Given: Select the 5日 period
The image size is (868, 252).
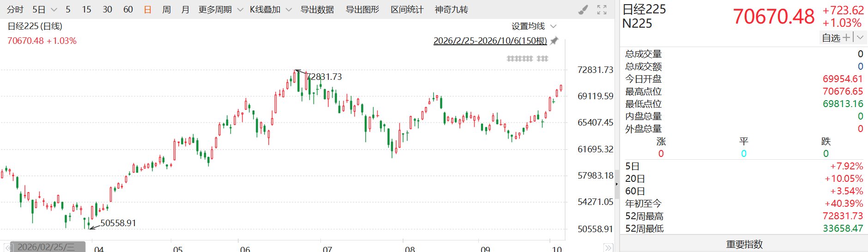Looking at the screenshot, I should coord(39,10).
